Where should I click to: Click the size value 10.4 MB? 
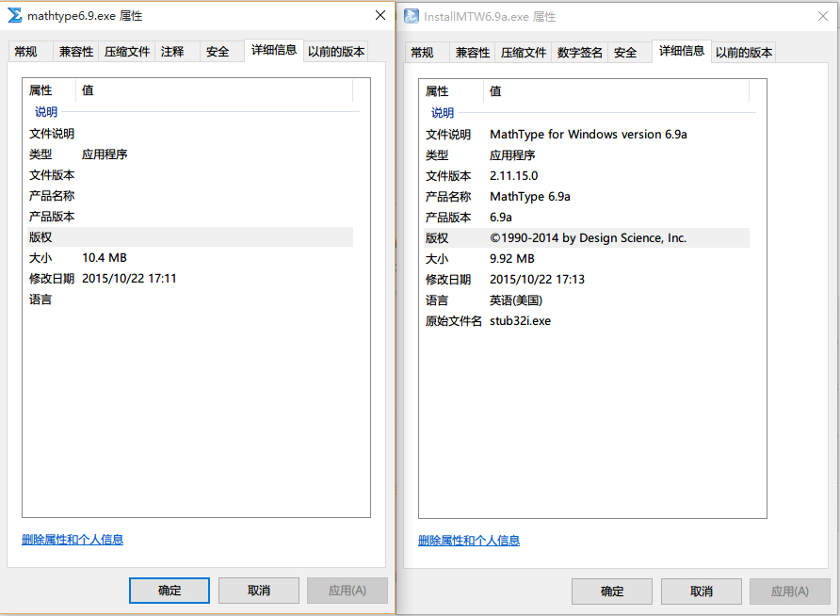tap(105, 258)
